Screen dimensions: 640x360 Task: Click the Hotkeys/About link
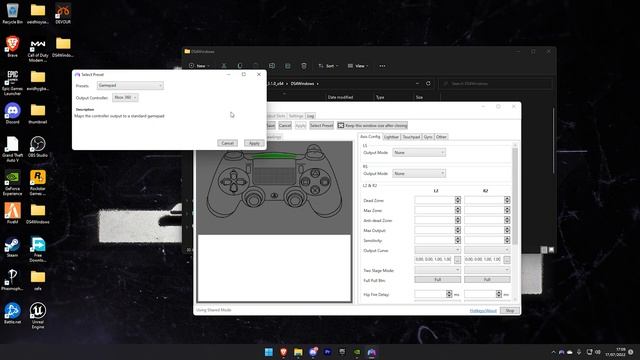483,311
